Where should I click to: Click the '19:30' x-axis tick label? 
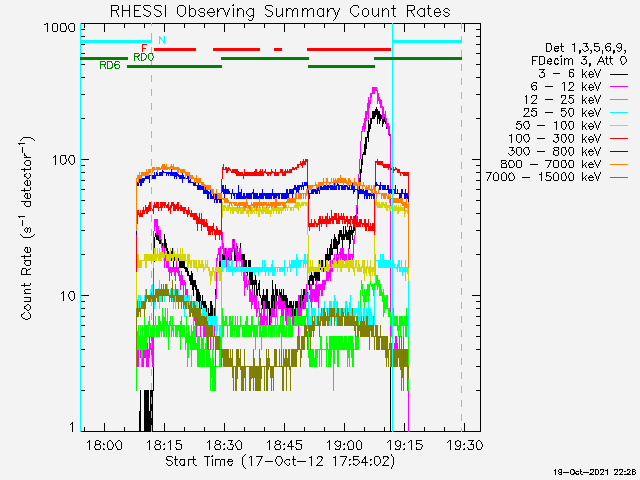click(464, 445)
